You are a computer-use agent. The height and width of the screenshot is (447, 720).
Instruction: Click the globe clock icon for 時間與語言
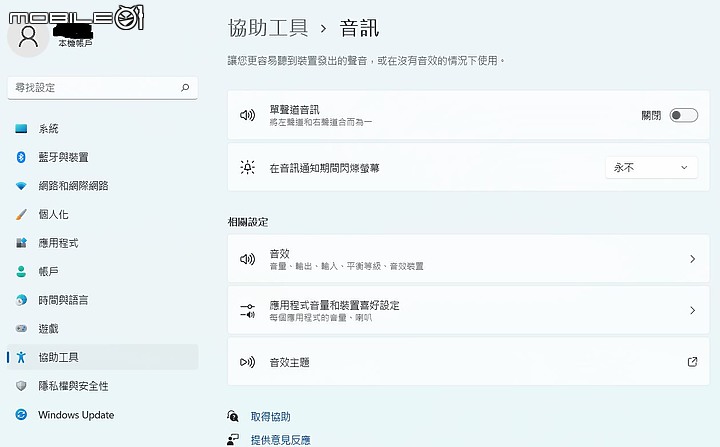[x=21, y=300]
